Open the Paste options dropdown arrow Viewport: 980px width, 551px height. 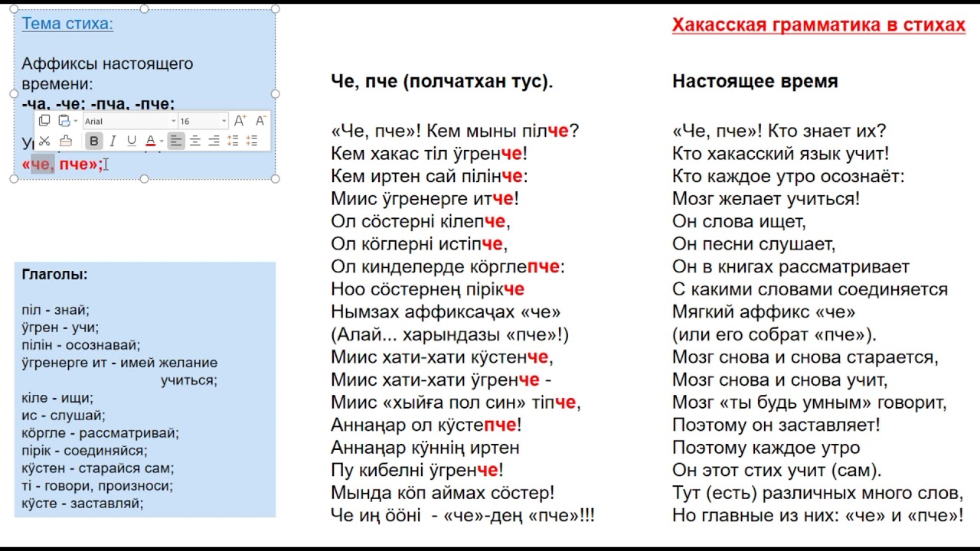click(x=76, y=121)
